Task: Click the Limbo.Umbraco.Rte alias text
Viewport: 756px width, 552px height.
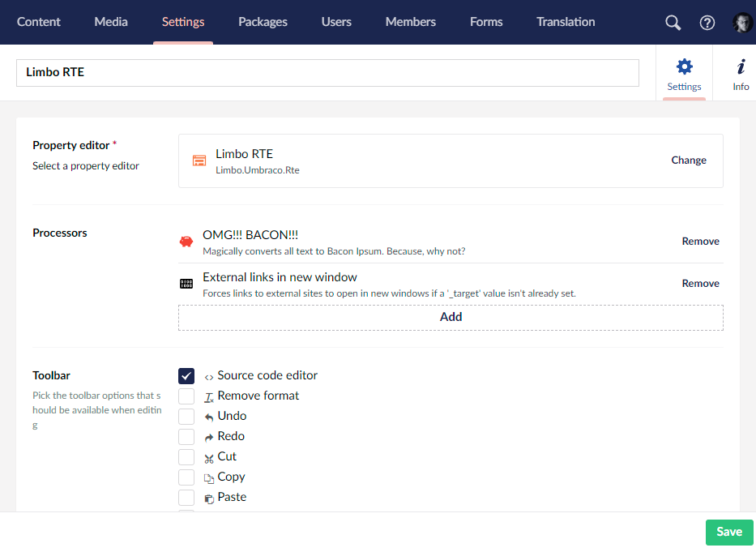Action: 258,170
